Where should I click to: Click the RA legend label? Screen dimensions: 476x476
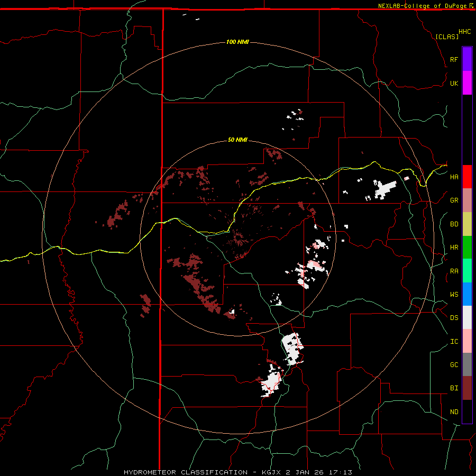[x=454, y=271]
